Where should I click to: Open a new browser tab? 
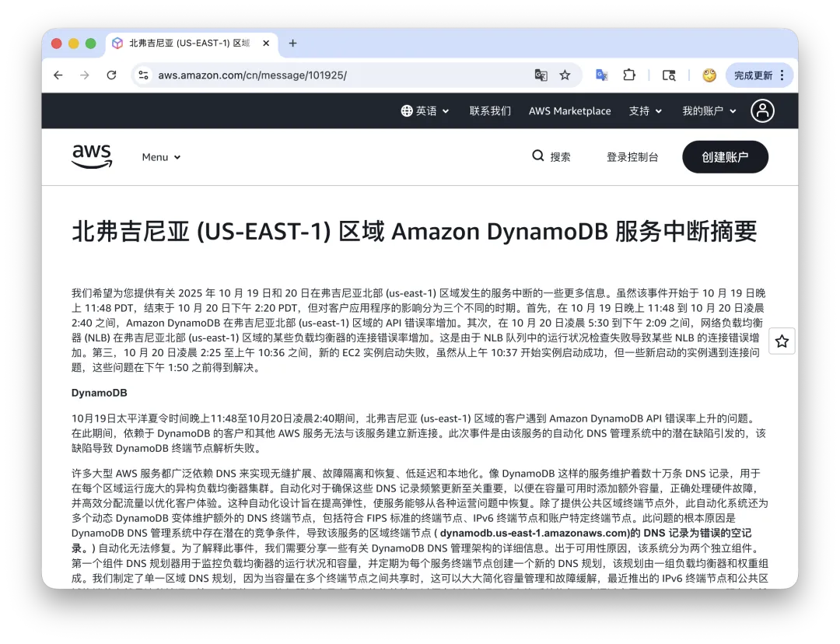292,44
